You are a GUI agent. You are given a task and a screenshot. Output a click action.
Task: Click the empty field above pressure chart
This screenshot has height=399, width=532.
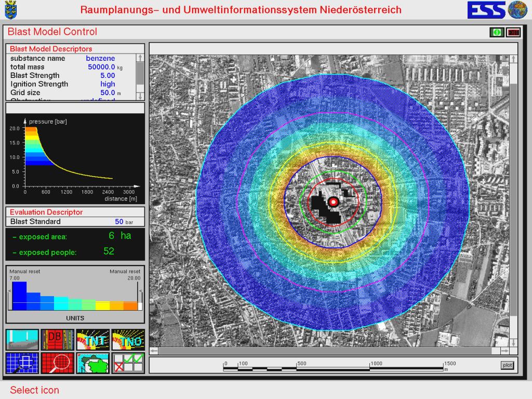click(x=75, y=108)
